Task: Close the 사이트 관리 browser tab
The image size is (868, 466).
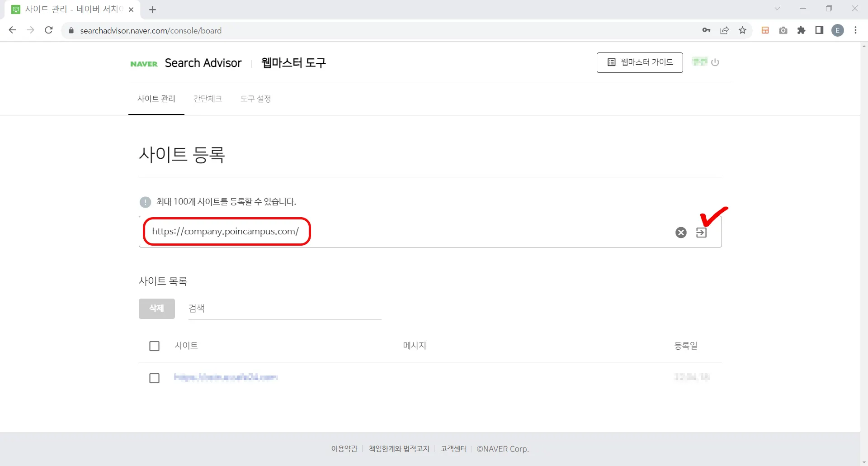Action: coord(131,10)
